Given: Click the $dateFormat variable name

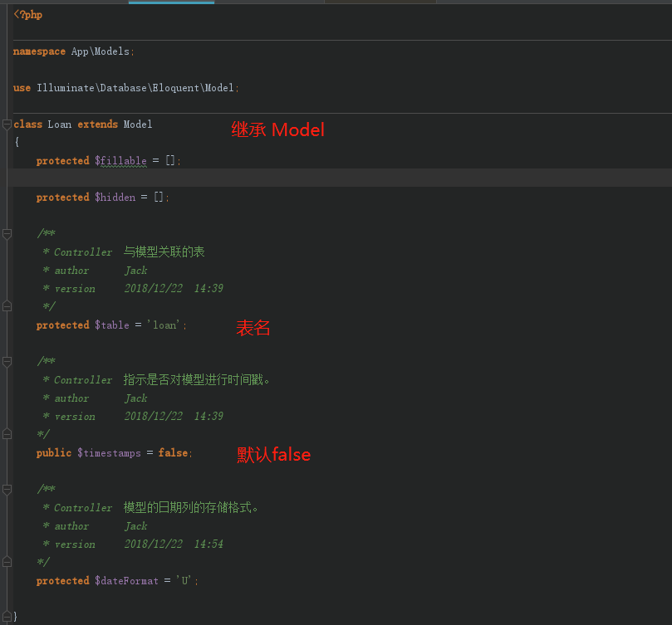Looking at the screenshot, I should coord(126,581).
